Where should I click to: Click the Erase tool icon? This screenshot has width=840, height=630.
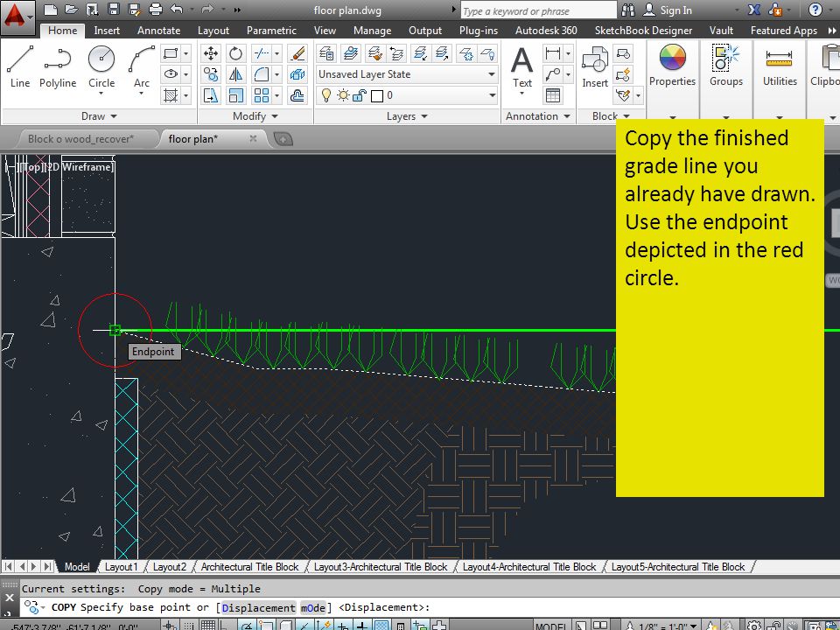pos(297,53)
